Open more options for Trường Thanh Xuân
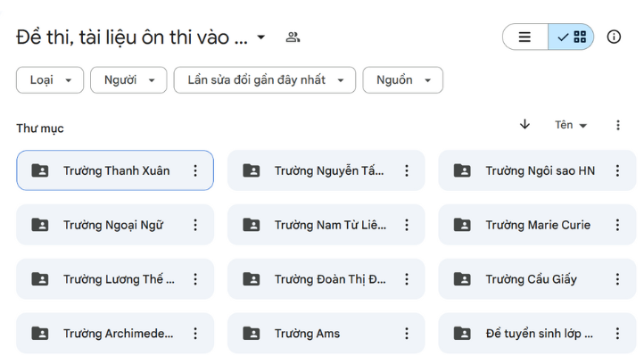The height and width of the screenshot is (364, 644). (x=195, y=170)
